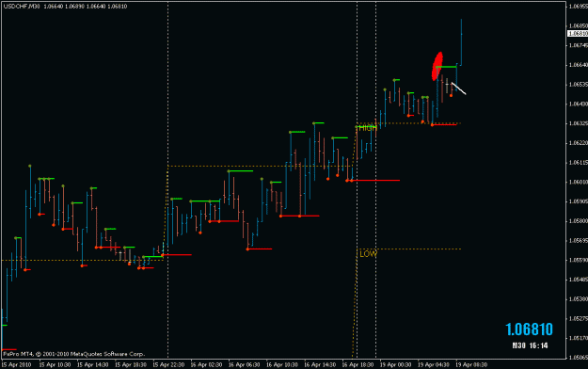Click the 16 Apr 10:30 time label

click(281, 365)
